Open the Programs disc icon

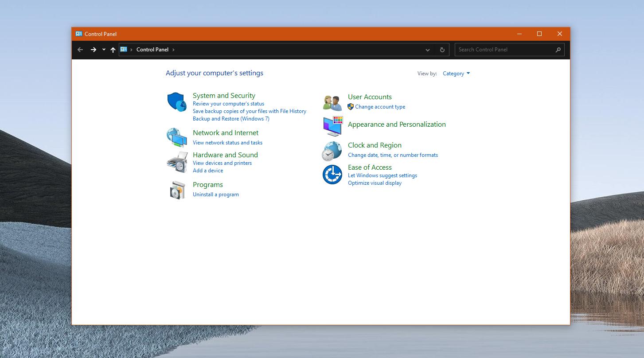click(177, 190)
